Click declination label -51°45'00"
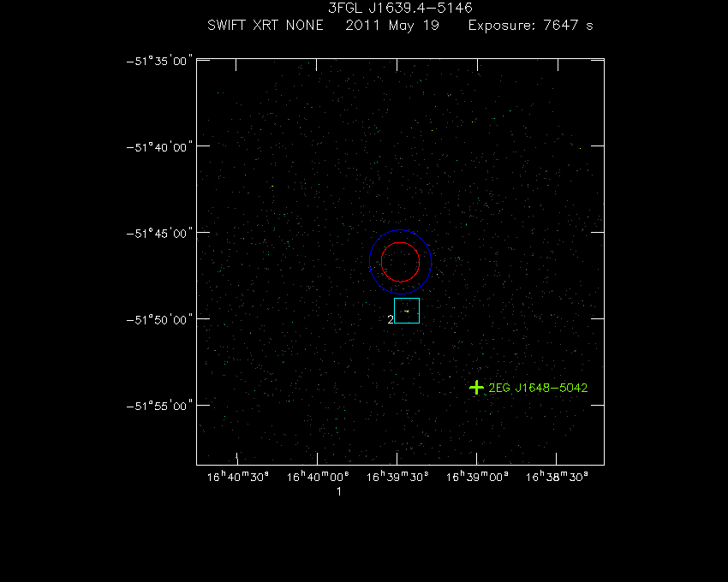Viewport: 728px width, 582px height. coord(159,233)
